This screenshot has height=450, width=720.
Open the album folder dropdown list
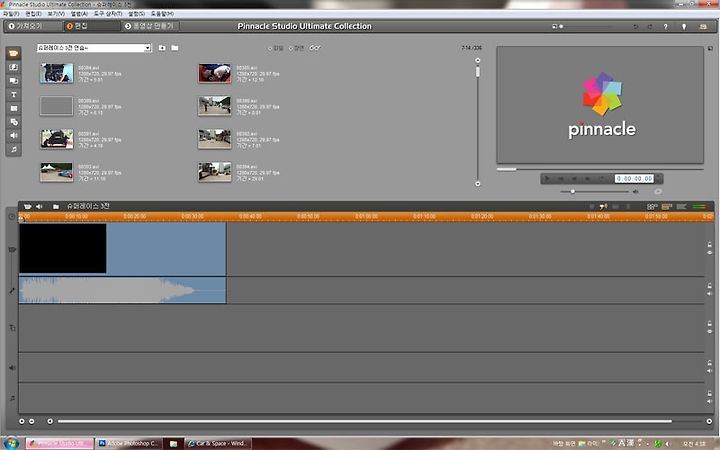(147, 48)
